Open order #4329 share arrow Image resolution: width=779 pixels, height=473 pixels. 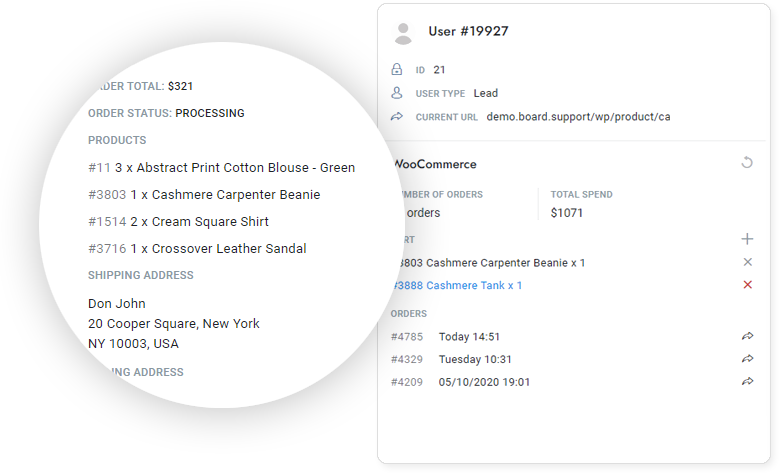click(747, 359)
